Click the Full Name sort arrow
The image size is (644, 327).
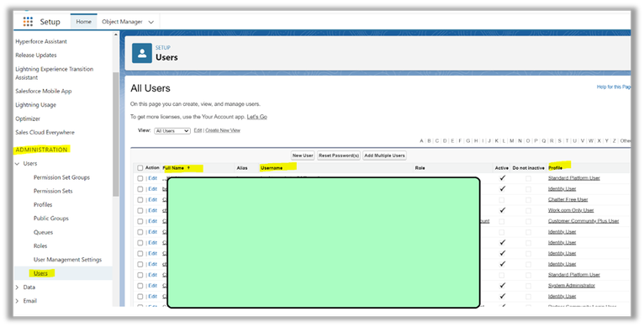click(x=188, y=168)
